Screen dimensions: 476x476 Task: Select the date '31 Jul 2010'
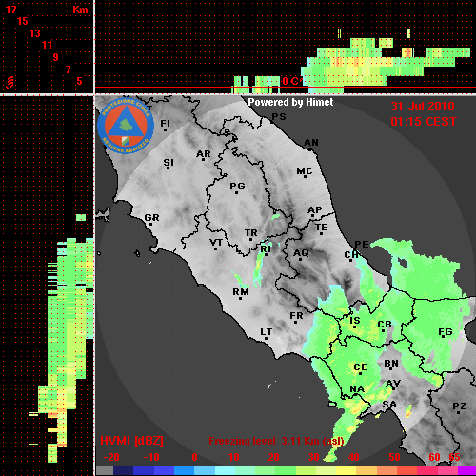(x=423, y=107)
